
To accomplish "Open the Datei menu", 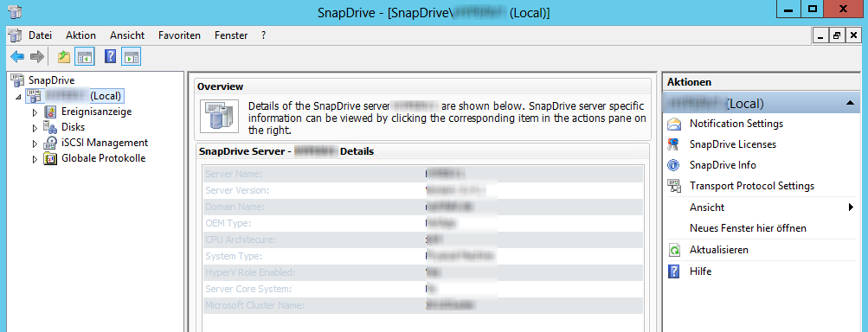I will coord(41,35).
